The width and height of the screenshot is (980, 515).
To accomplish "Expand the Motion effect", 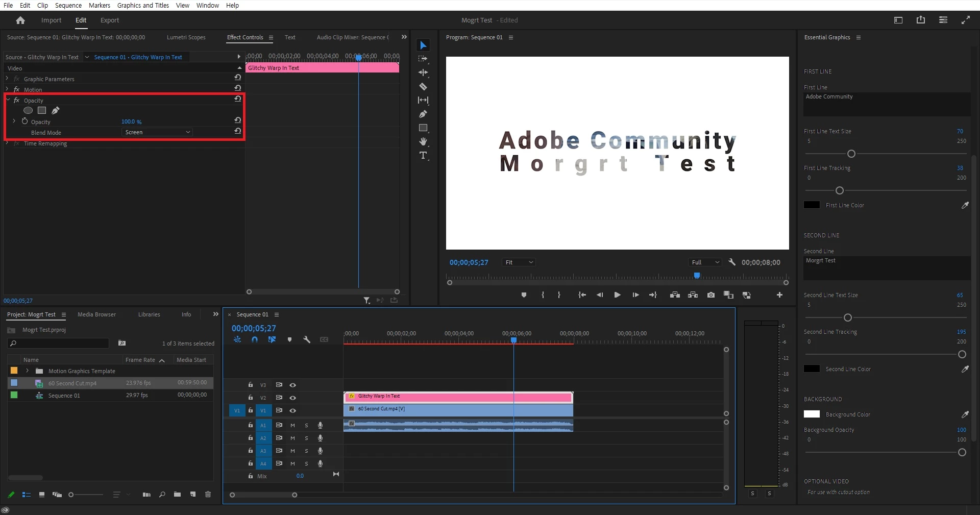I will point(7,89).
